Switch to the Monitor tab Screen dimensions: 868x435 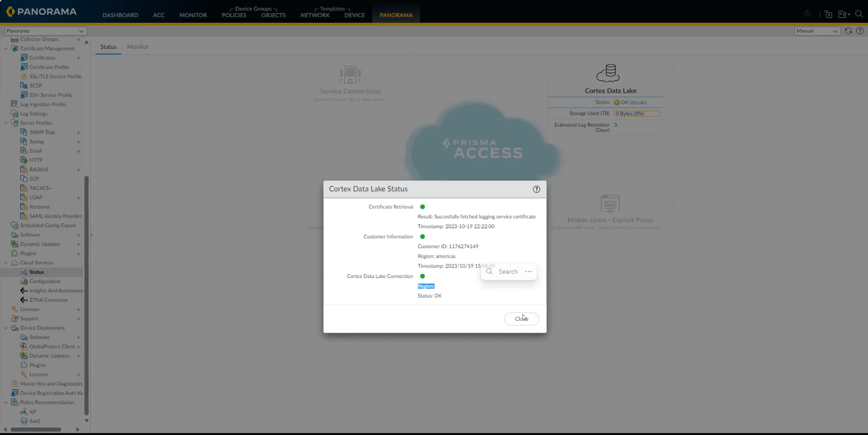137,46
